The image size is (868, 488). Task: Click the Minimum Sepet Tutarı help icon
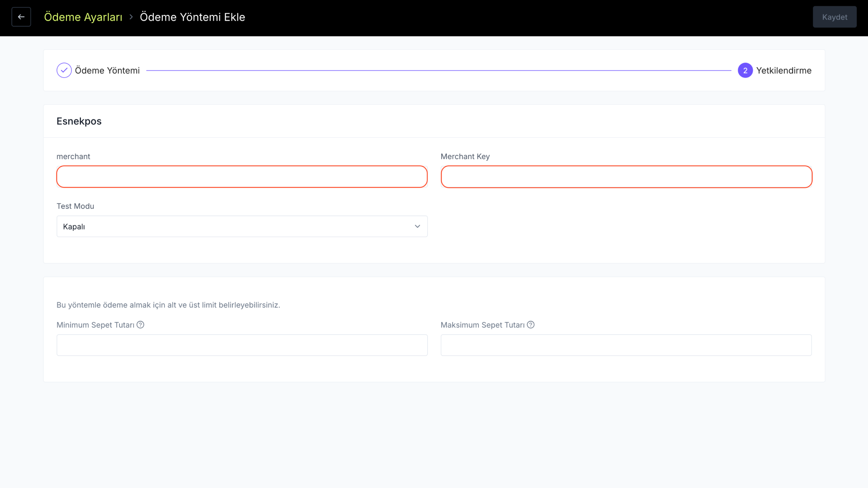coord(141,325)
